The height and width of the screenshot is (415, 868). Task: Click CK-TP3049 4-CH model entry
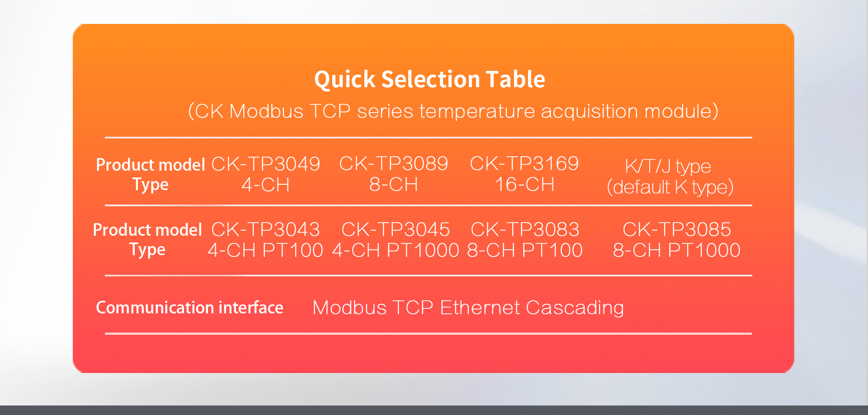(266, 174)
